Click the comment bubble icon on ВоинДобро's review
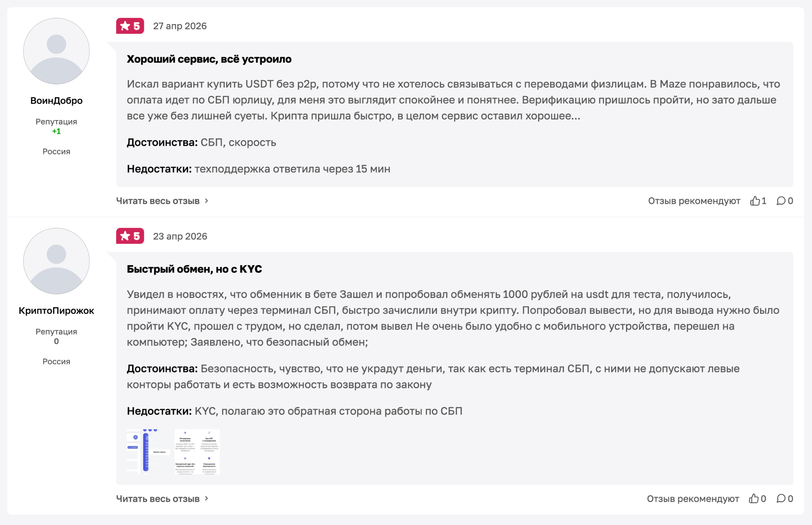 pyautogui.click(x=781, y=201)
